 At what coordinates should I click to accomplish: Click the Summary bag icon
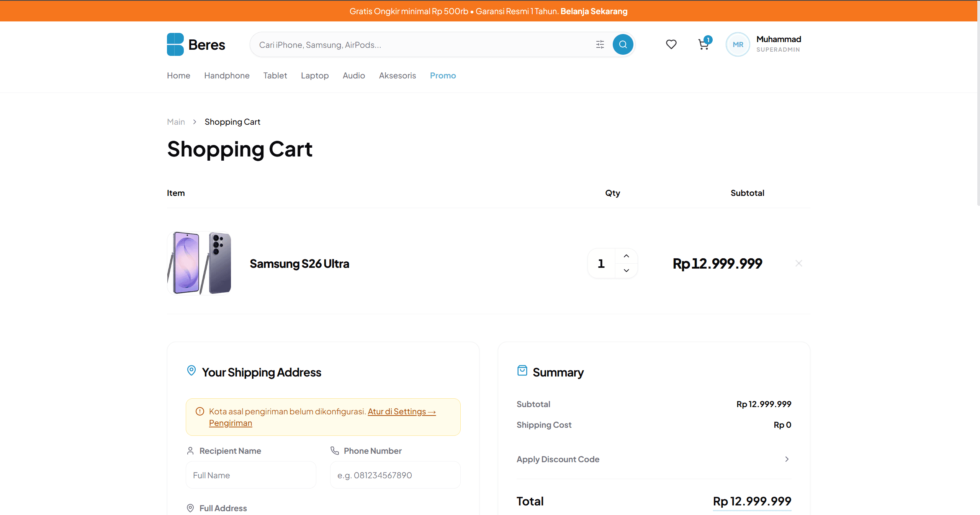point(522,370)
